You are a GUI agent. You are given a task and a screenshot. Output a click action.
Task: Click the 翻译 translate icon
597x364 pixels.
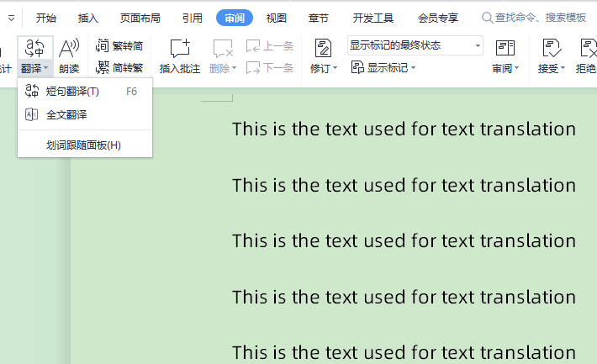coord(34,49)
